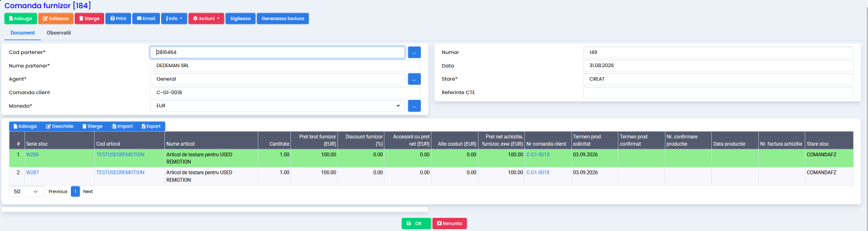Click the Agent field containing General
This screenshot has height=231, width=868.
click(277, 79)
